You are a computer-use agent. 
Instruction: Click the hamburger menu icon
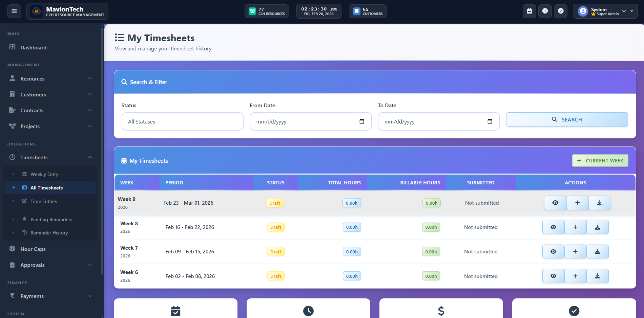(14, 11)
